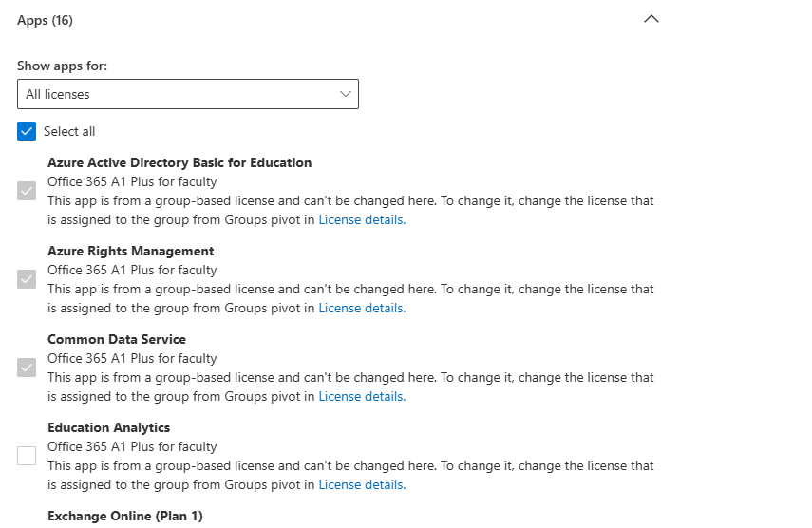Open License details link under Education Analytics
Screen dimensions: 812x528
pyautogui.click(x=362, y=485)
